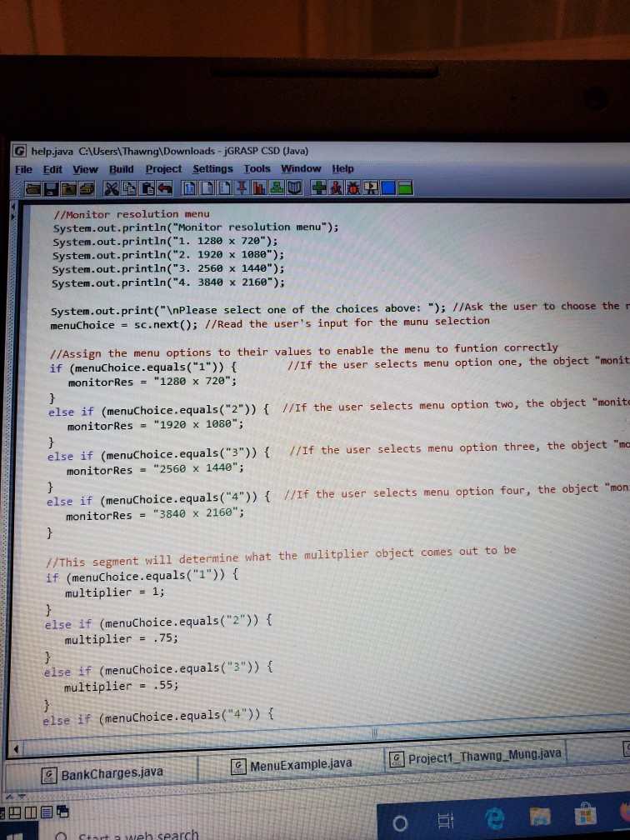Screen dimensions: 630x840
Task: Click the line 'multiplier = .75;'
Action: click(x=121, y=638)
